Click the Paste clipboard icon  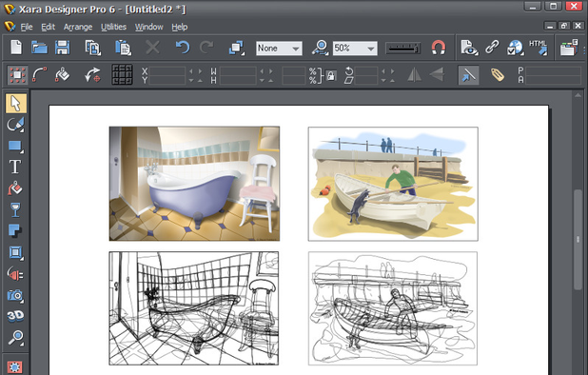point(123,48)
